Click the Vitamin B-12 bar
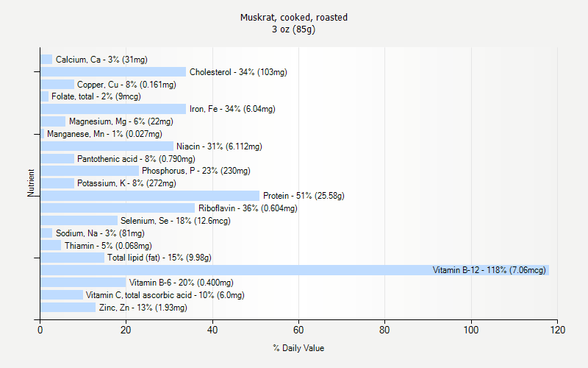Image resolution: width=588 pixels, height=368 pixels. (x=294, y=270)
